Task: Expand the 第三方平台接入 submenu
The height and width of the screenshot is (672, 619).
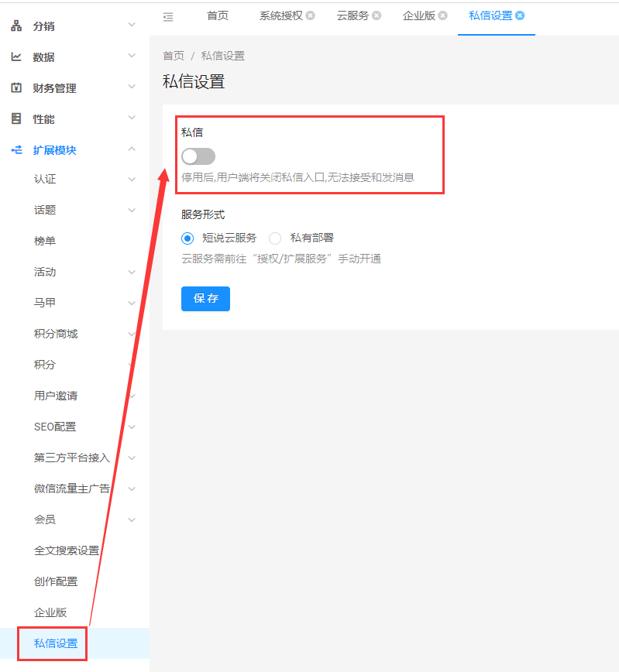Action: coord(132,458)
